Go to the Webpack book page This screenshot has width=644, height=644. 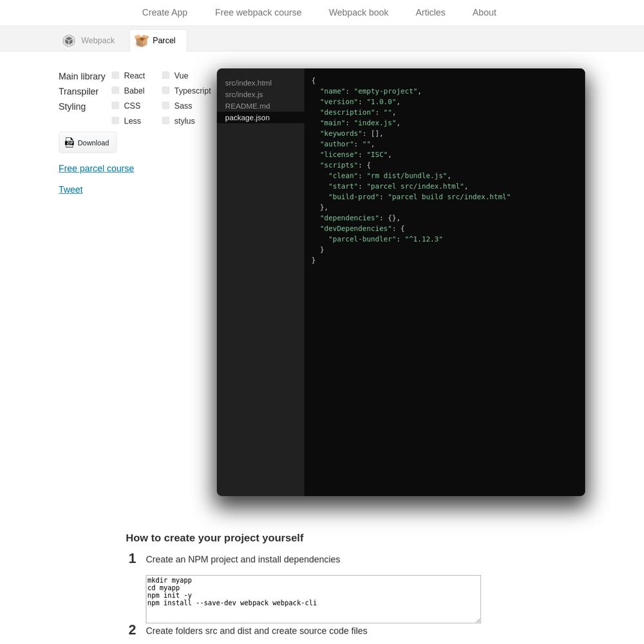point(359,12)
